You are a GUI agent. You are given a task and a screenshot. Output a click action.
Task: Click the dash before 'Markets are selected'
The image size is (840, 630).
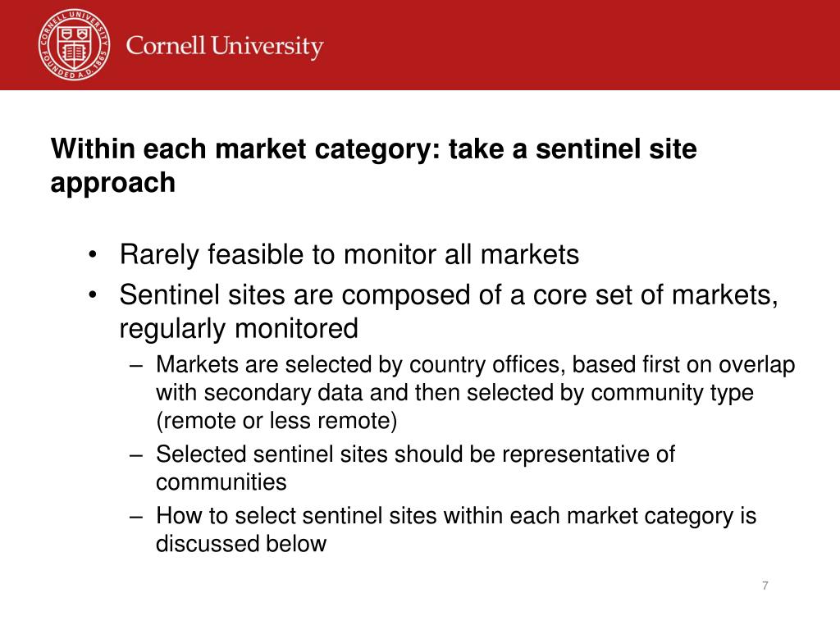tap(137, 366)
